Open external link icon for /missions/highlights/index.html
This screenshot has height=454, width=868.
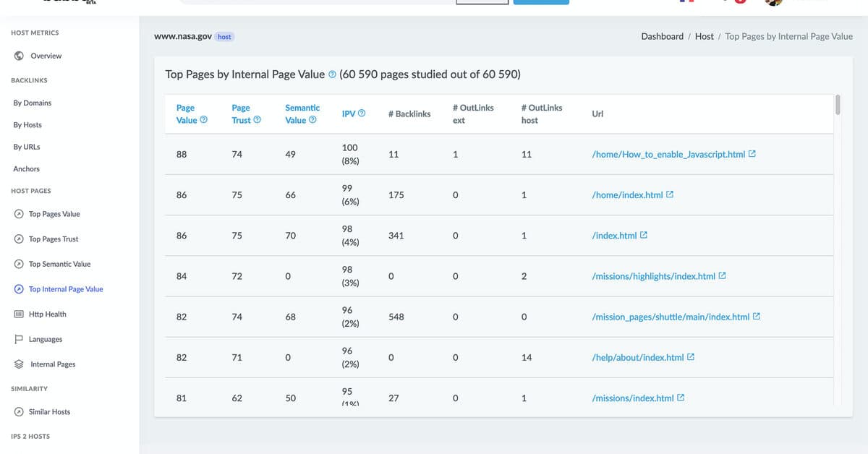click(722, 276)
